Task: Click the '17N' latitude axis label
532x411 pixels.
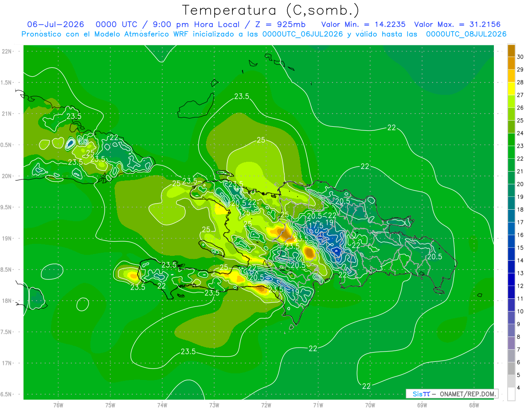Action: (x=7, y=363)
